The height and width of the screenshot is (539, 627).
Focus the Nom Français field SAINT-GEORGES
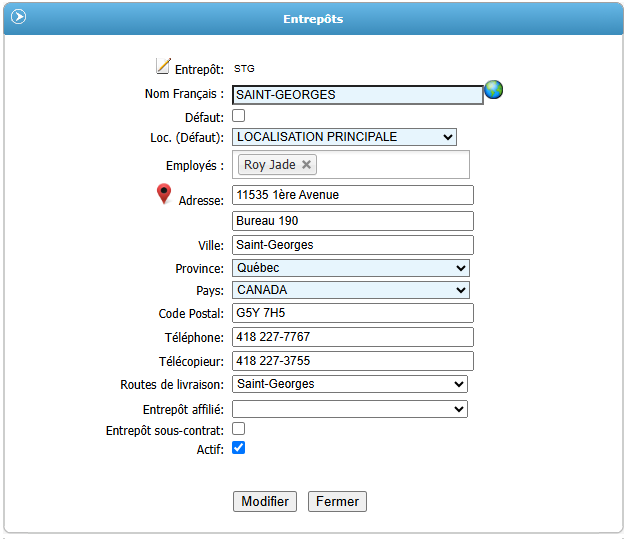click(x=357, y=95)
